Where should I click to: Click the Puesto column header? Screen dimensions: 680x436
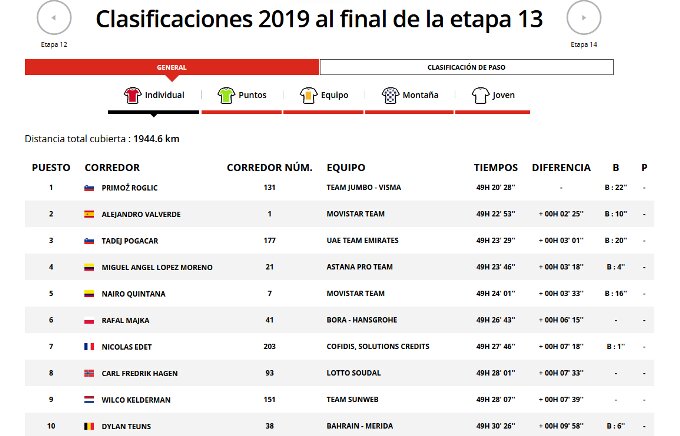tap(51, 167)
